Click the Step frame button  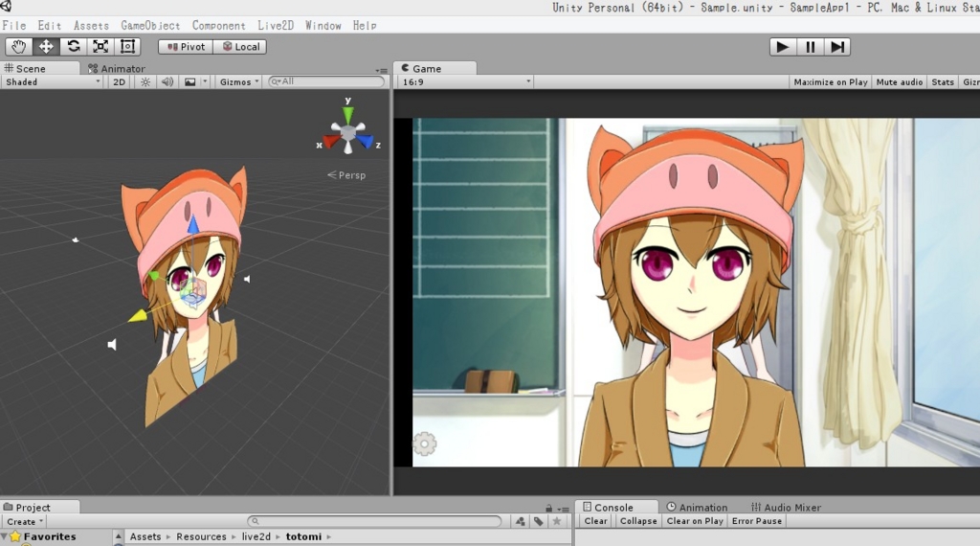pyautogui.click(x=837, y=47)
